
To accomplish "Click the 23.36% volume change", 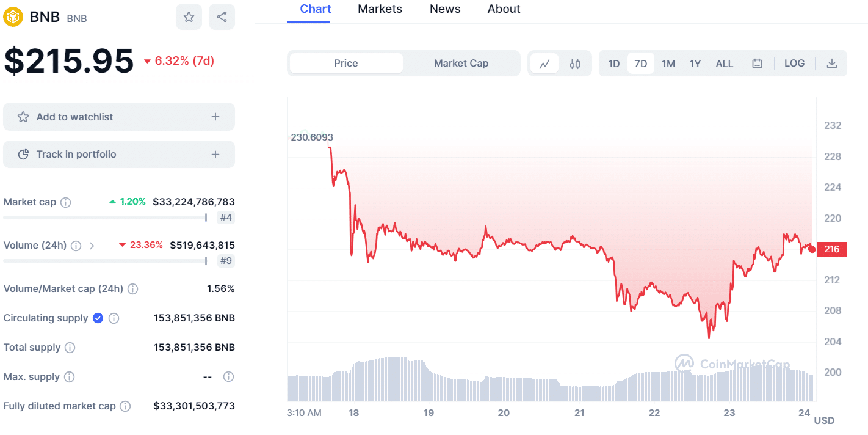I will click(x=141, y=245).
